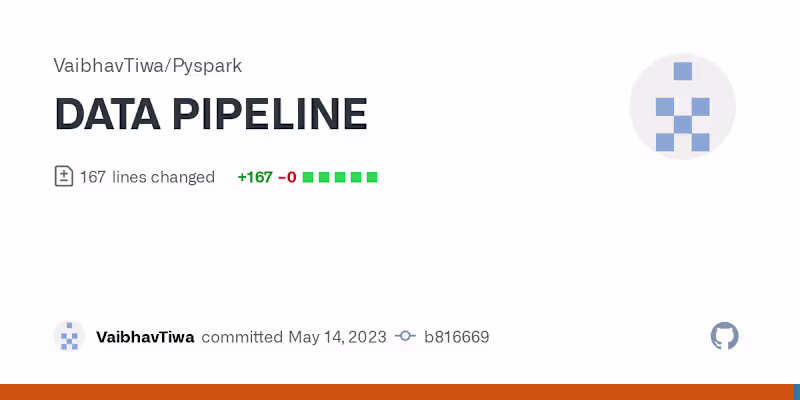The width and height of the screenshot is (800, 400).
Task: Click the red −0 deletions count
Action: tap(287, 177)
